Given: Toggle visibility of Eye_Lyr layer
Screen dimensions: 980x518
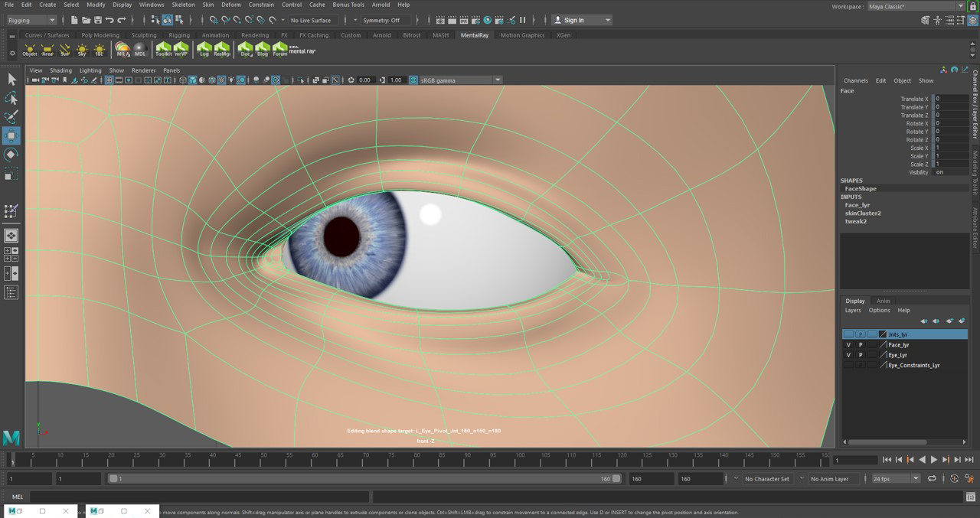Looking at the screenshot, I should (848, 355).
